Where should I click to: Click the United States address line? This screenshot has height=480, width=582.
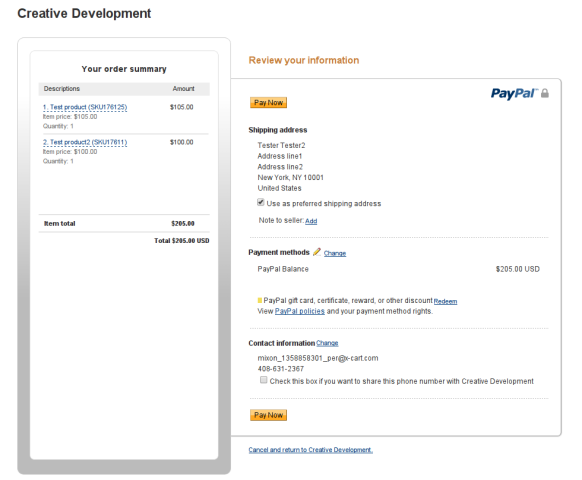point(279,188)
